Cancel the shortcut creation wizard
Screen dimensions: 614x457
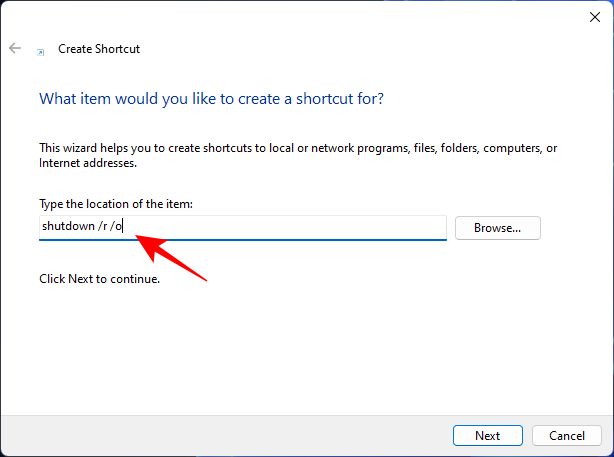pyautogui.click(x=566, y=436)
